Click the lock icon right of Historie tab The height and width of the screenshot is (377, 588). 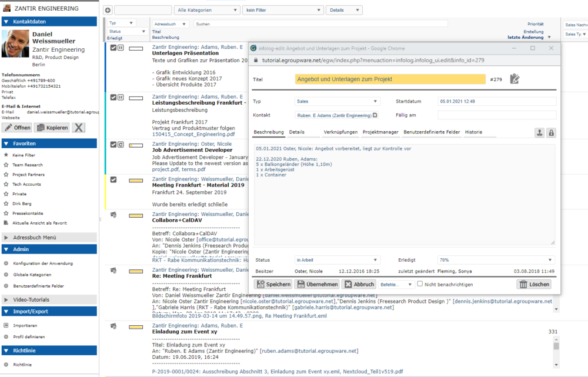(x=551, y=133)
